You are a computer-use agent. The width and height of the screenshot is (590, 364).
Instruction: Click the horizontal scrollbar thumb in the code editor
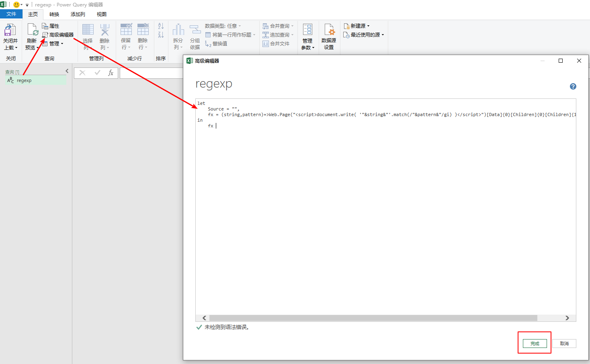[373, 318]
